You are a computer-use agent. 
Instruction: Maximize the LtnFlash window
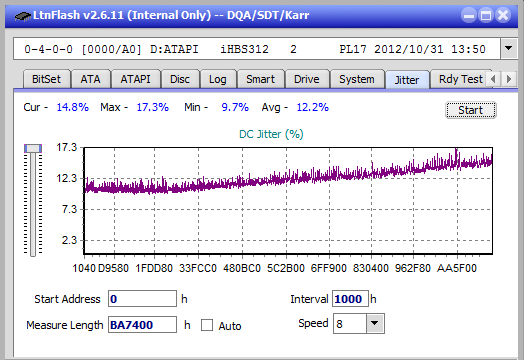pos(486,15)
